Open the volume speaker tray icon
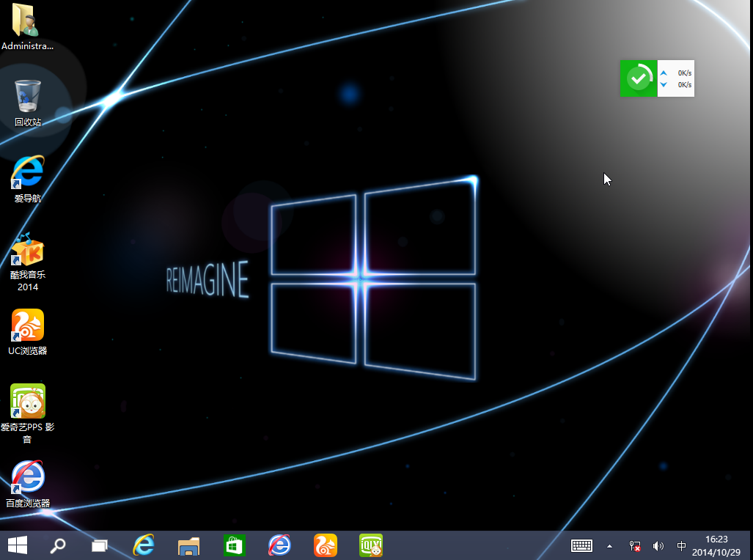This screenshot has width=753, height=560. 658,546
